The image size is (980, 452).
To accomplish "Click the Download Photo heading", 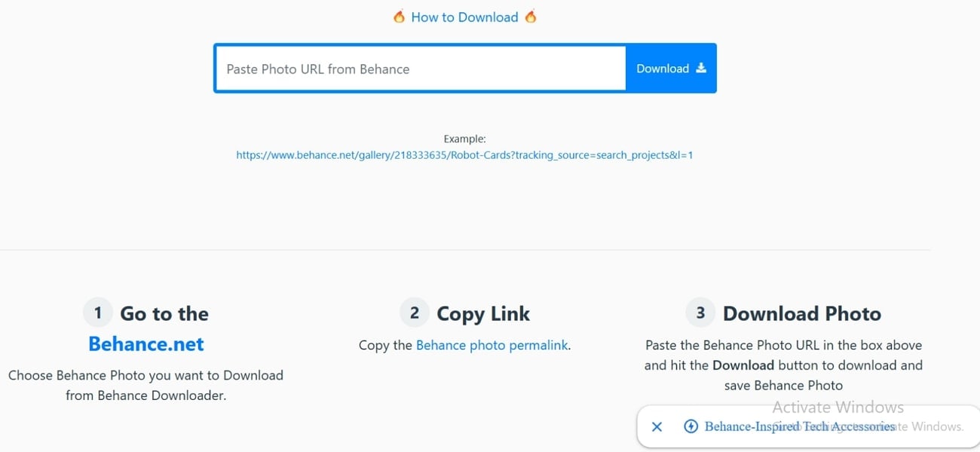I will tap(802, 313).
